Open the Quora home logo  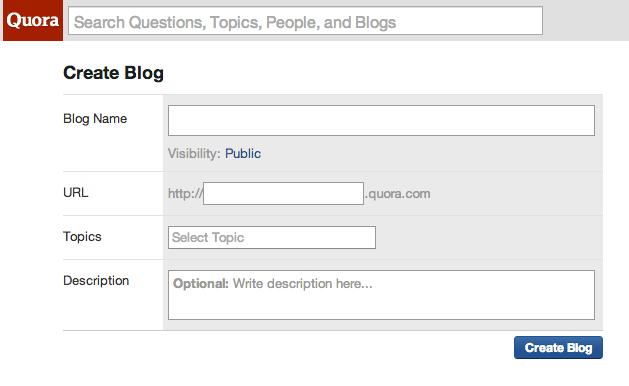tap(33, 20)
